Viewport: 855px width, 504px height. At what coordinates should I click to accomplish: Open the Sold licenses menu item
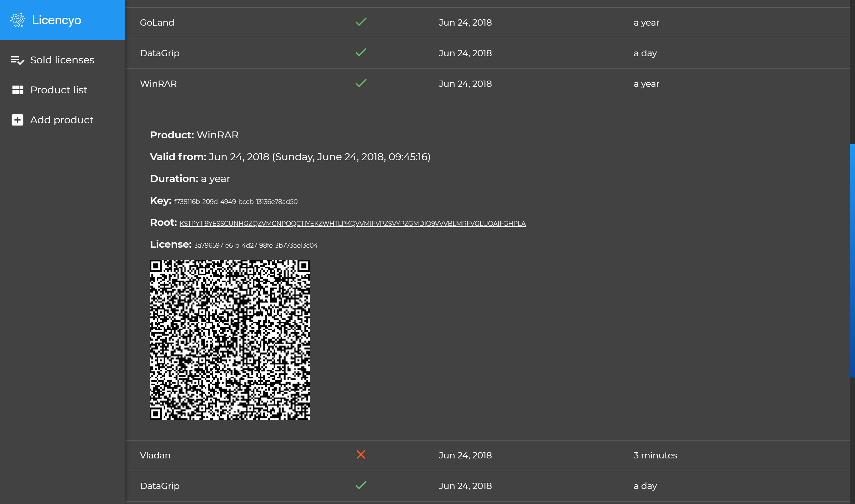[62, 60]
